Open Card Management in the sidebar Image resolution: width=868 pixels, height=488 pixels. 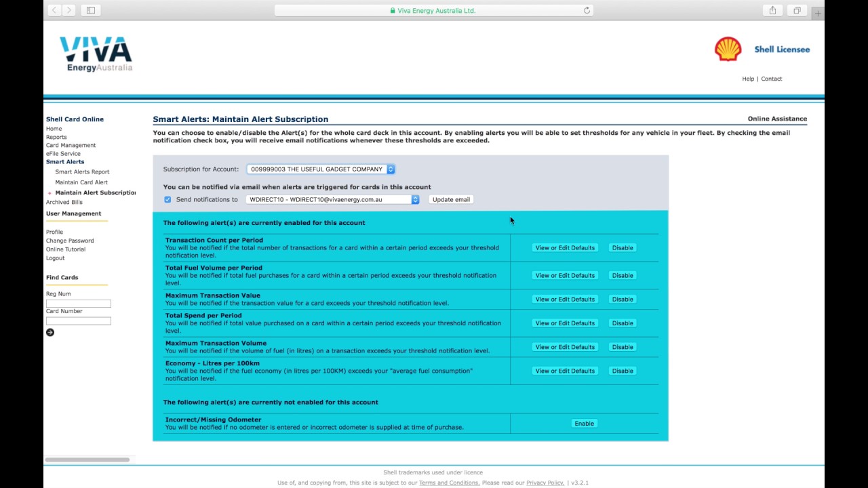click(71, 145)
